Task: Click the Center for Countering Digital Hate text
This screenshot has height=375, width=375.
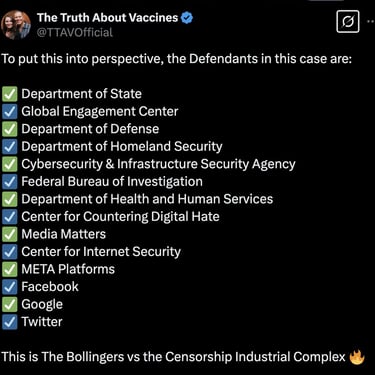Action: click(120, 217)
